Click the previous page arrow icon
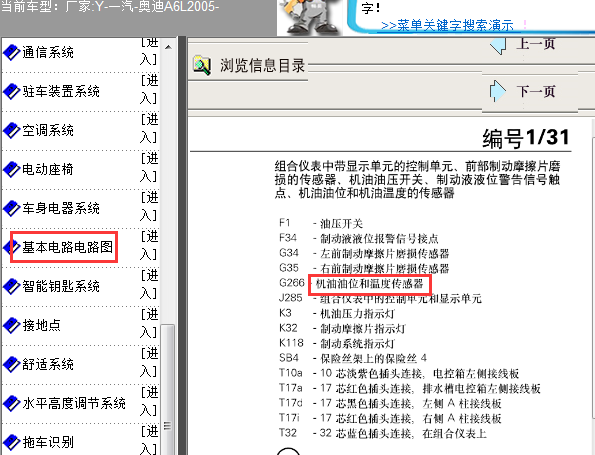This screenshot has height=455, width=595. pos(498,45)
